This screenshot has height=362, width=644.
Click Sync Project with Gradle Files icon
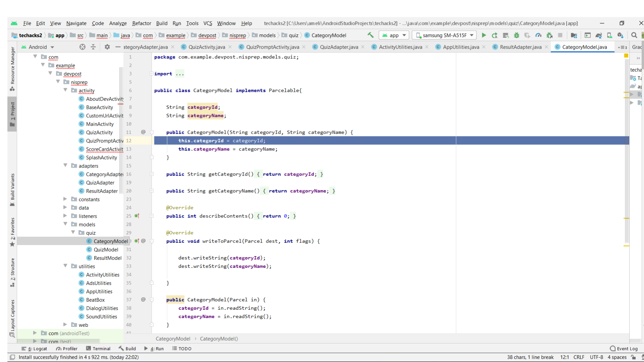coord(599,35)
